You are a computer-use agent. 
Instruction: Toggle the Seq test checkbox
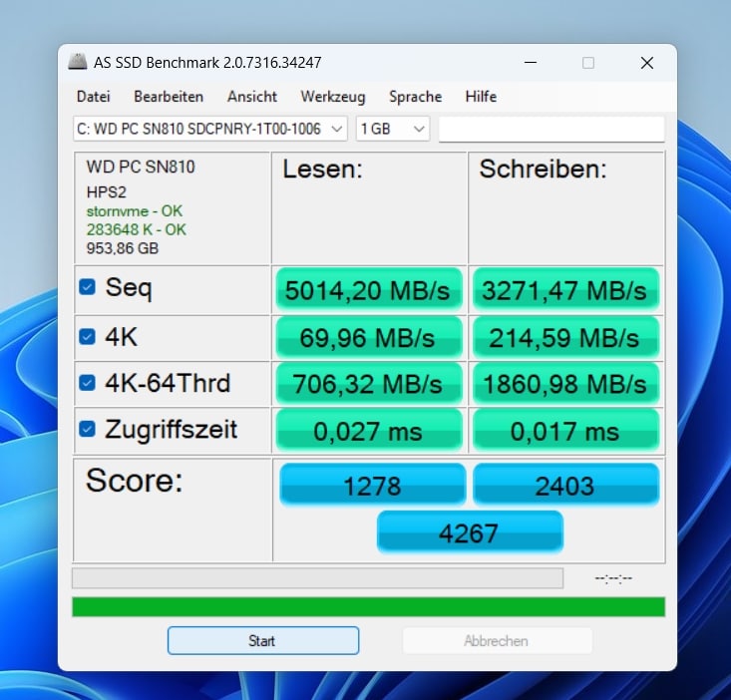pos(88,287)
